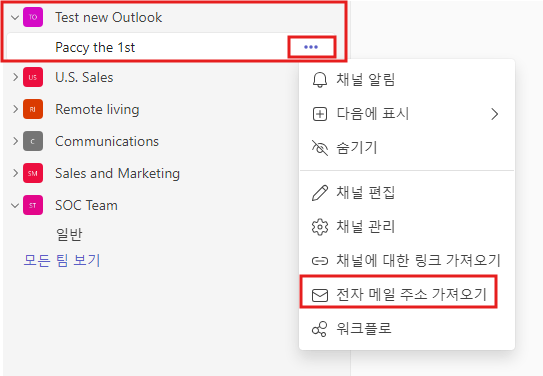
Task: Select 채널 편집 to edit channel
Action: coord(407,193)
